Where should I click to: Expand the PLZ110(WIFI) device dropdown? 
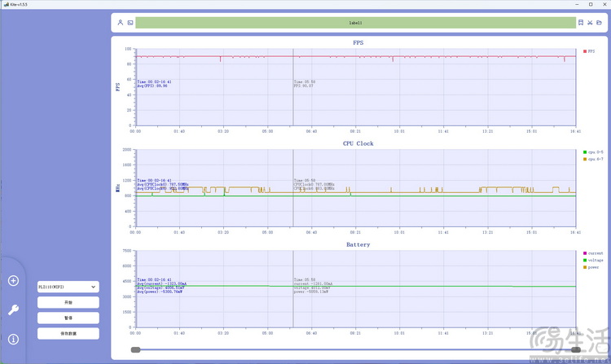pyautogui.click(x=68, y=287)
